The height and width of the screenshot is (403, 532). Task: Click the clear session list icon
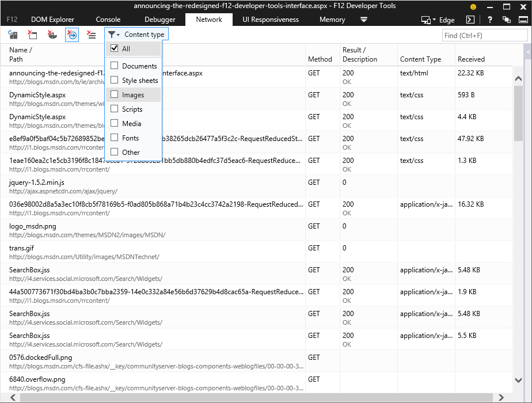[x=92, y=35]
